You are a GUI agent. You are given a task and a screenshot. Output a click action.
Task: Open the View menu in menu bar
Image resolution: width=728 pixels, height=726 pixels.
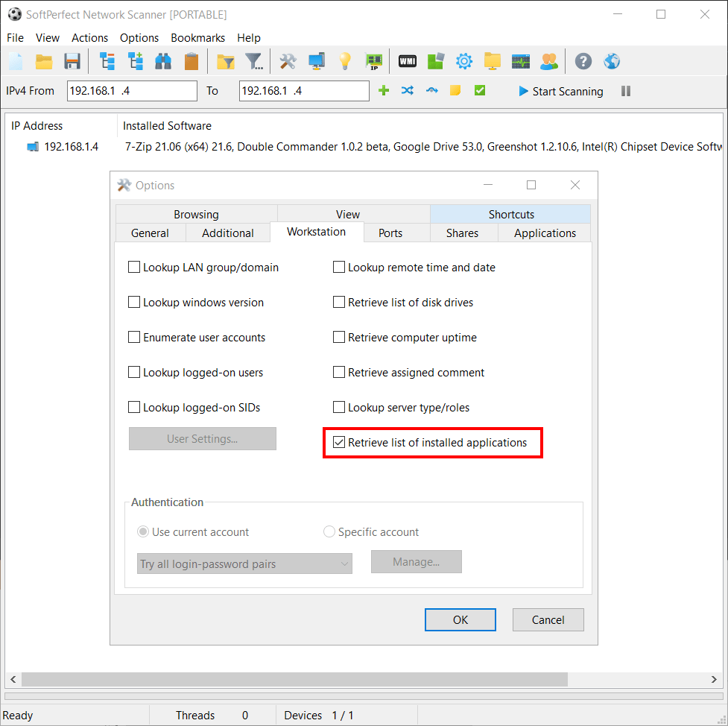click(48, 37)
